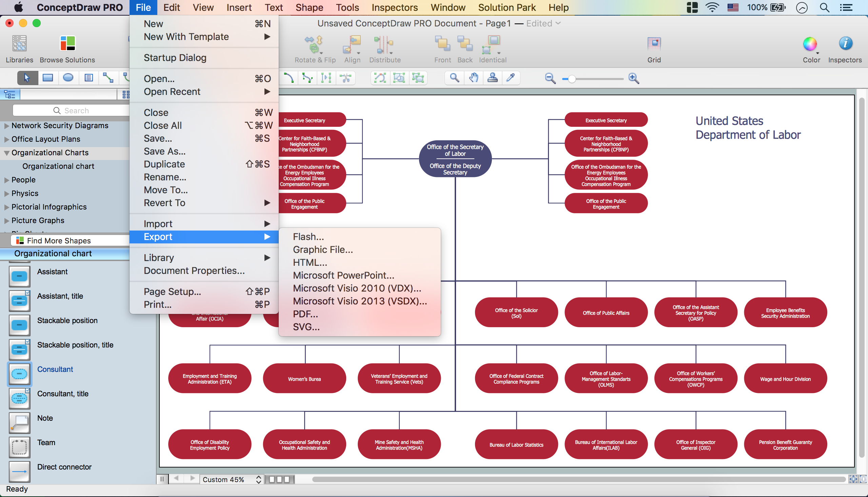The image size is (868, 497).
Task: Click Browse Solutions button
Action: pos(67,49)
